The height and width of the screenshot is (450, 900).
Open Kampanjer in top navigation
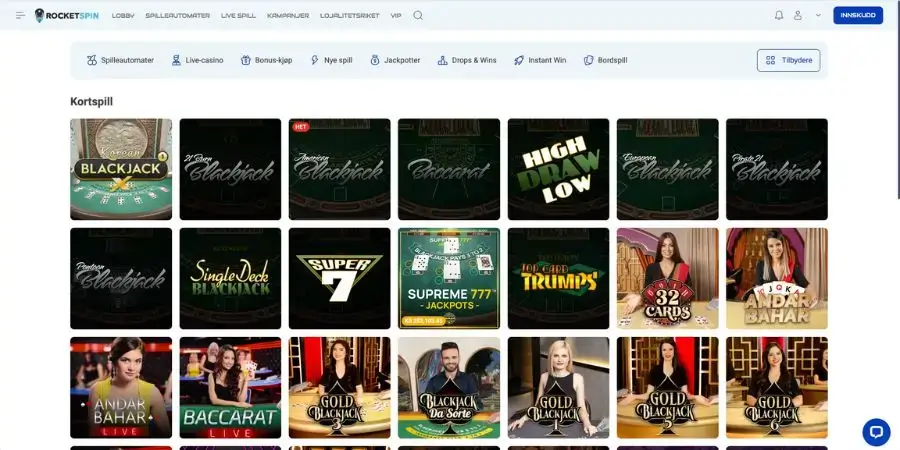click(x=288, y=15)
